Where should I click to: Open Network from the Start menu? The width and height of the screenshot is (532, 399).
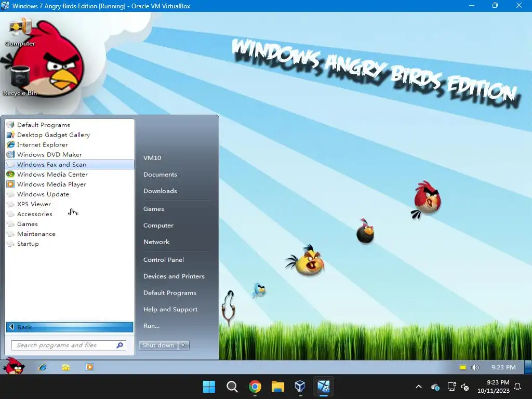pos(156,242)
